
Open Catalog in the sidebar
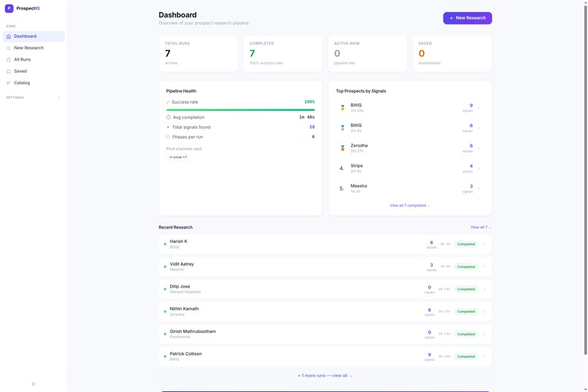(x=34, y=83)
